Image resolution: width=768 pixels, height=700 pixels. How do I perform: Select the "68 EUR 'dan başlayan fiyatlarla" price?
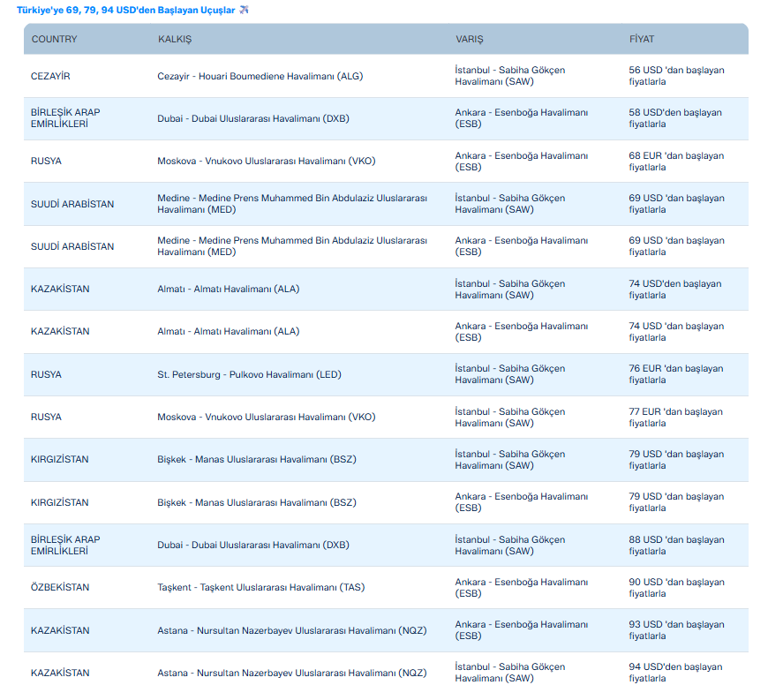[676, 162]
